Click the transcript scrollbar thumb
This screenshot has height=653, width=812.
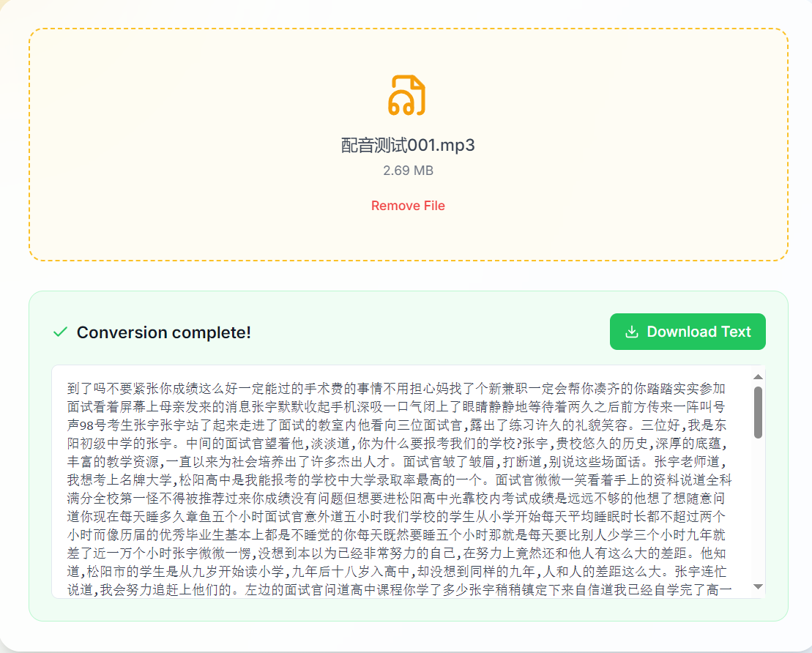pos(758,412)
